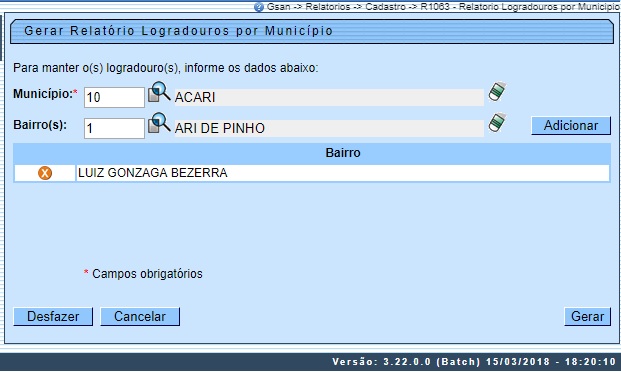
Task: Focus the Município code field showing 10
Action: click(114, 97)
